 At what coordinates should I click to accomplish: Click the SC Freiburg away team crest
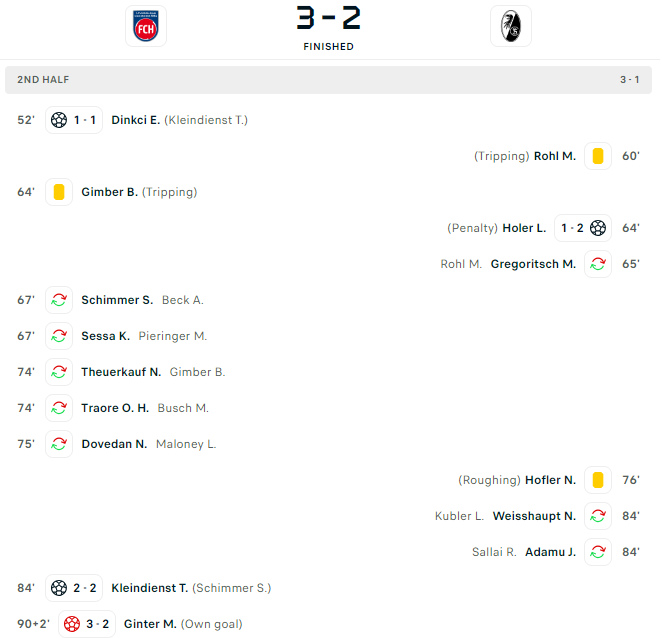pos(511,26)
